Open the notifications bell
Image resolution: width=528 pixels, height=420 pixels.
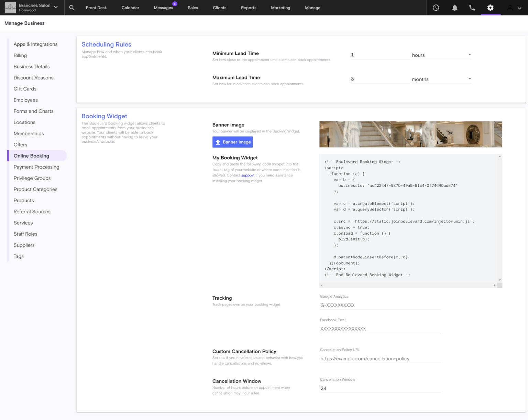pyautogui.click(x=454, y=7)
